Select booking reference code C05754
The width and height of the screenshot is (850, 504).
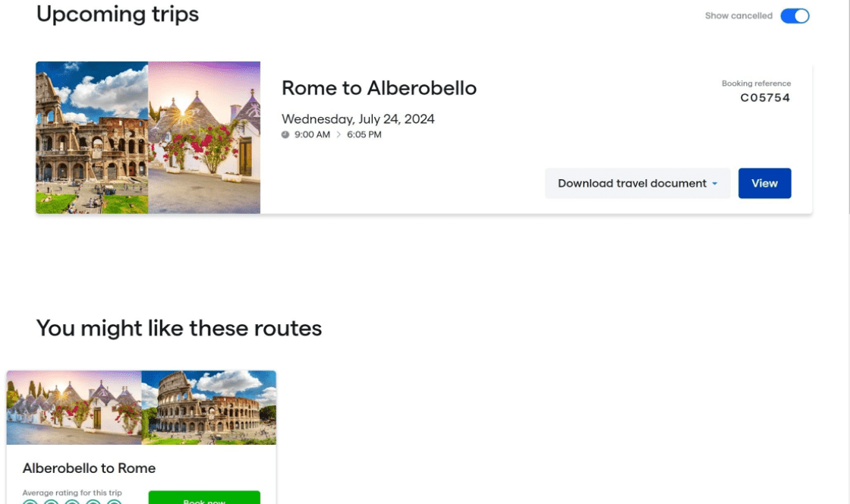click(x=765, y=98)
